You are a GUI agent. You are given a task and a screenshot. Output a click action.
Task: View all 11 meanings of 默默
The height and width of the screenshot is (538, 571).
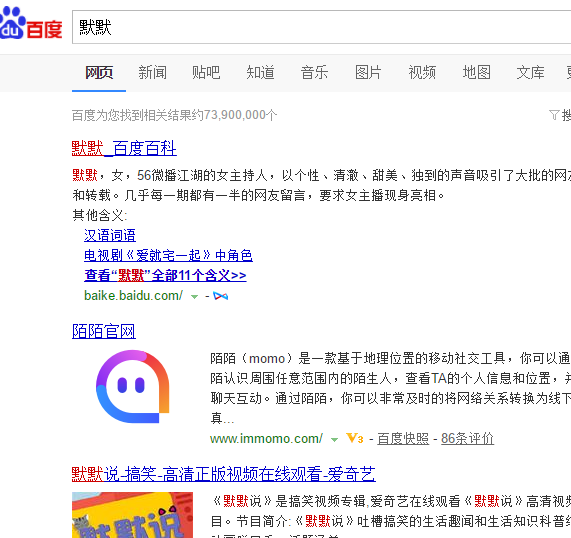165,275
